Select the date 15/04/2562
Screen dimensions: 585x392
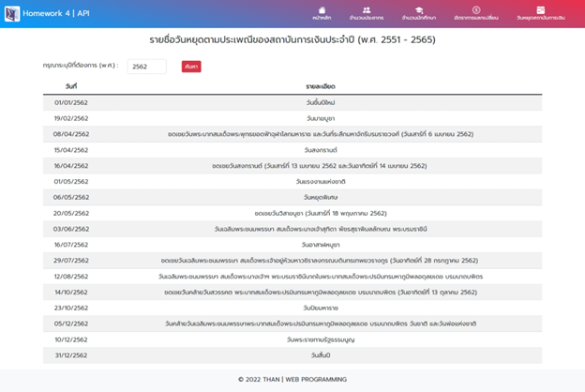pos(71,150)
